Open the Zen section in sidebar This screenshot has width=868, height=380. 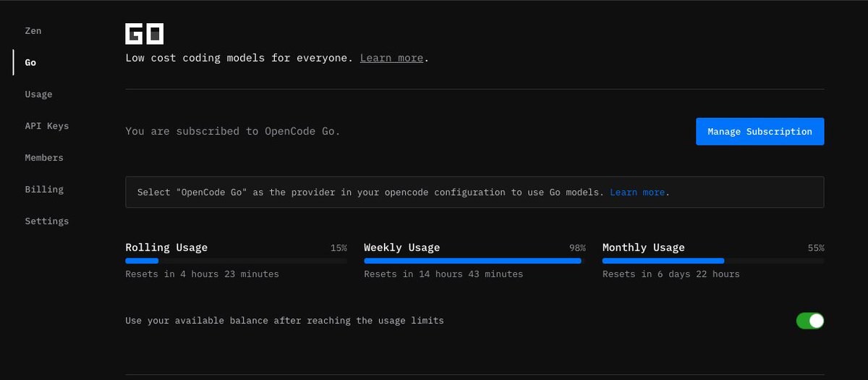click(33, 31)
